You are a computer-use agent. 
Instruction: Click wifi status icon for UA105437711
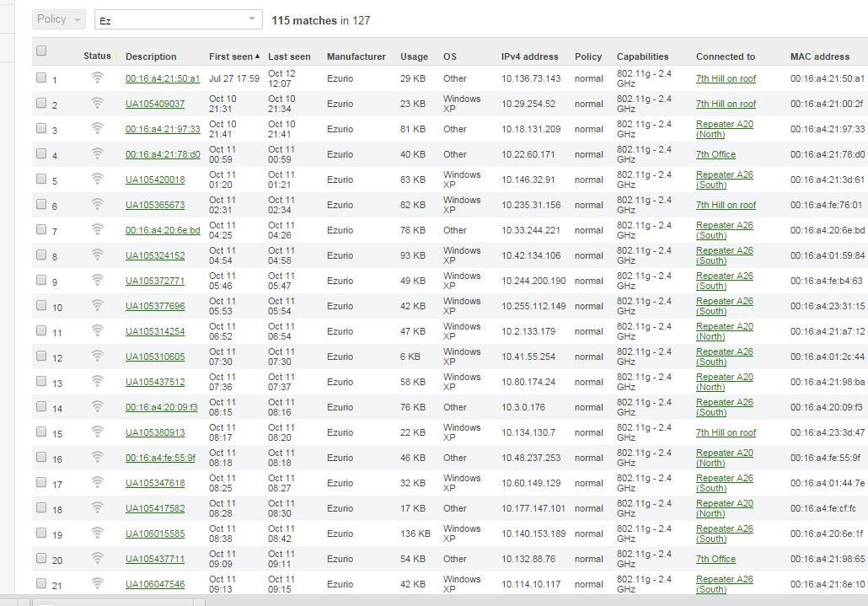98,559
